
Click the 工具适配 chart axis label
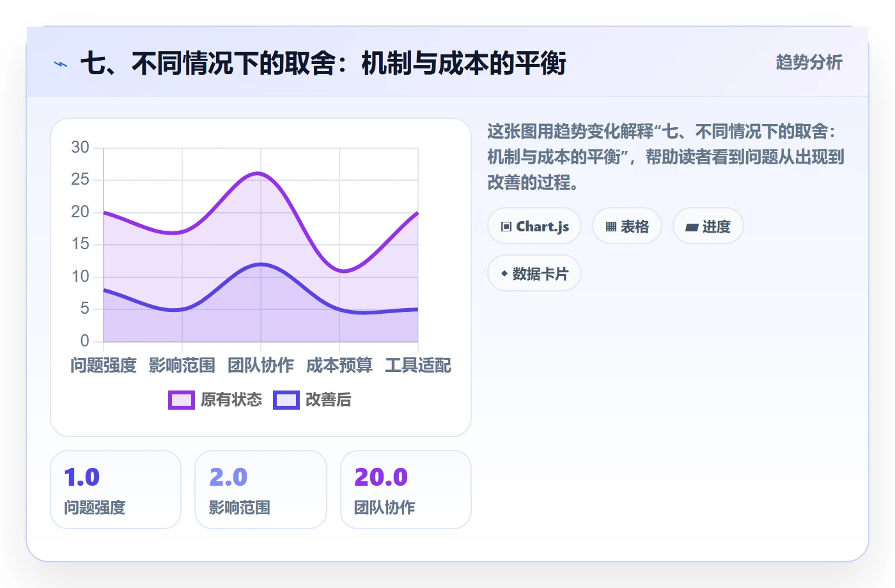pyautogui.click(x=418, y=366)
